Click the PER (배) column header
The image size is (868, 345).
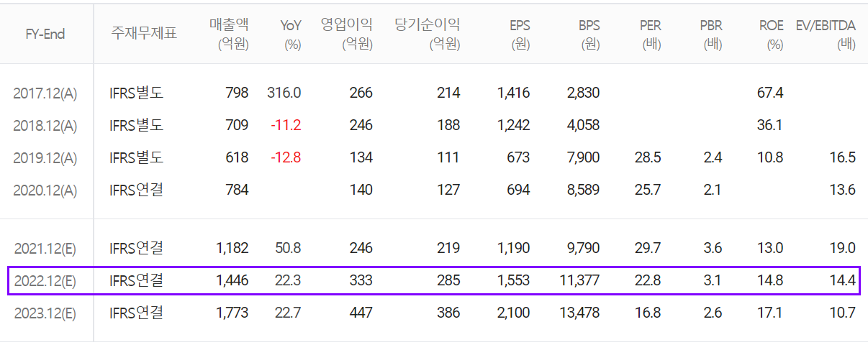tap(651, 34)
